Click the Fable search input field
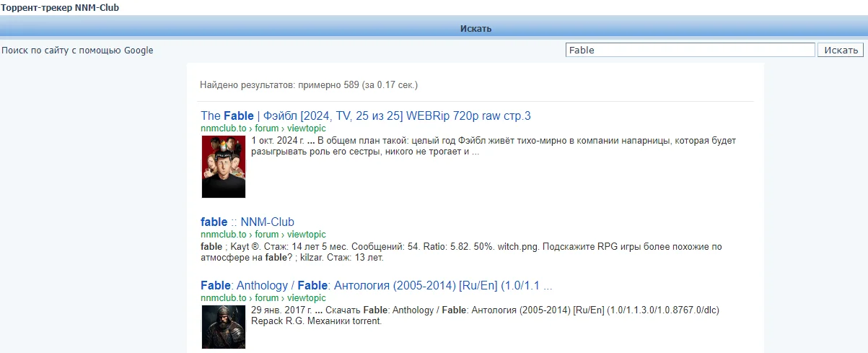The width and height of the screenshot is (868, 353). pos(689,51)
